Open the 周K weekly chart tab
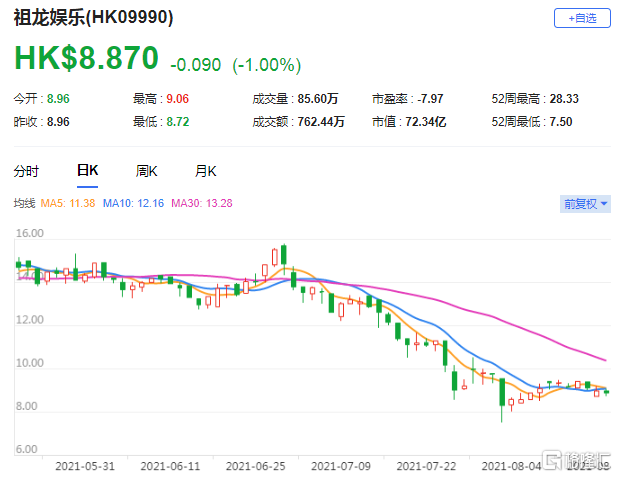The height and width of the screenshot is (477, 617). pos(146,171)
